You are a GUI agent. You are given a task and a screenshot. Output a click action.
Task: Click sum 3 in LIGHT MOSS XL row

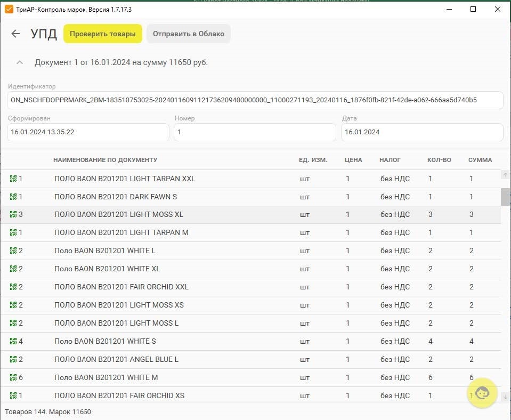tap(471, 214)
